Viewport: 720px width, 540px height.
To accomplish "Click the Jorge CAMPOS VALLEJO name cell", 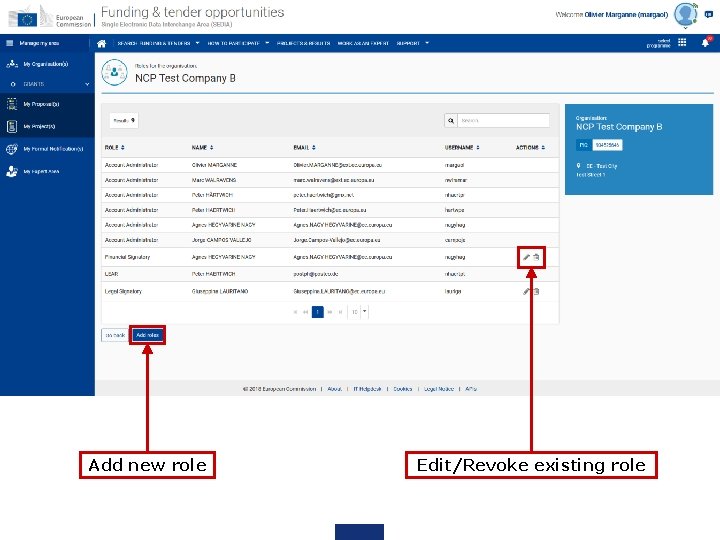I will coord(221,240).
